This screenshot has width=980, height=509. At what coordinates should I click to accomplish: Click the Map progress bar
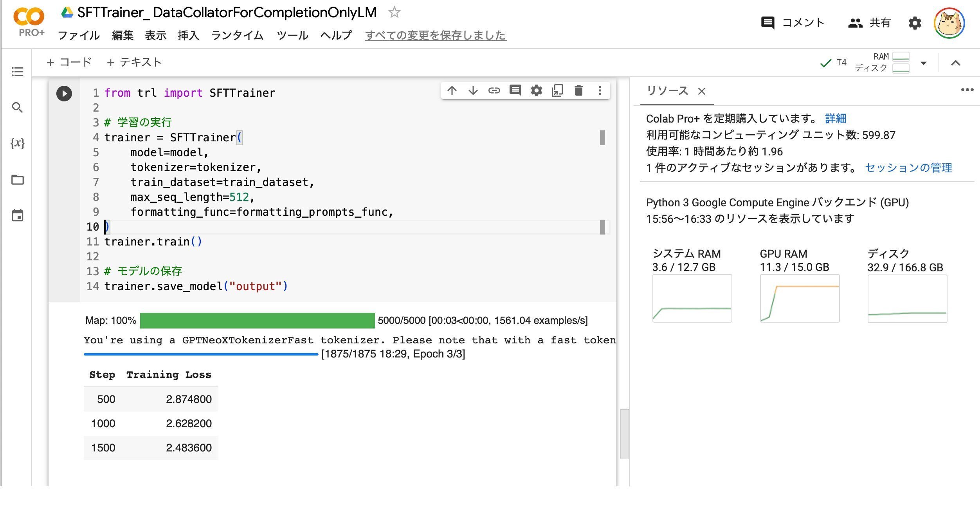[256, 320]
